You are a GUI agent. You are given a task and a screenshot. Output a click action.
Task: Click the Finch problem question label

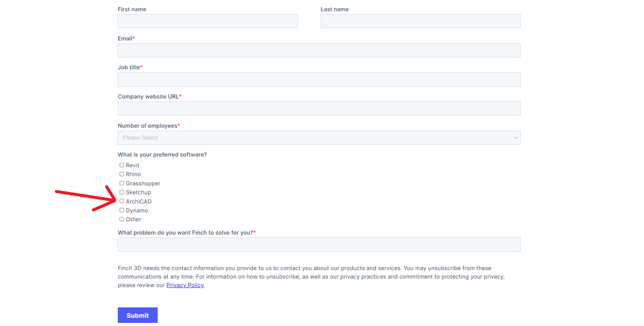187,233
